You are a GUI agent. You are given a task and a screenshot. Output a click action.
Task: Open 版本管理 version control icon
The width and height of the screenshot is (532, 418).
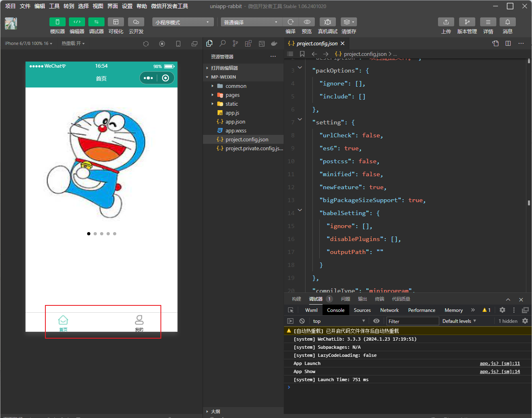click(x=467, y=22)
